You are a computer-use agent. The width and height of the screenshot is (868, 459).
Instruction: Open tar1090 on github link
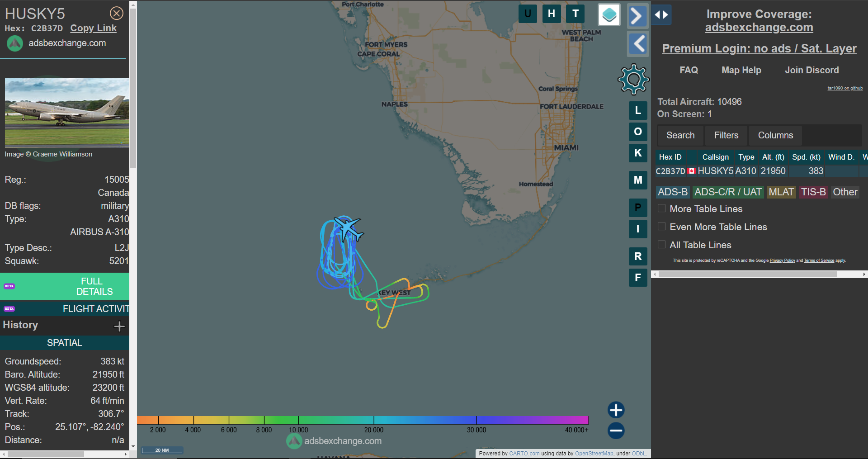845,88
